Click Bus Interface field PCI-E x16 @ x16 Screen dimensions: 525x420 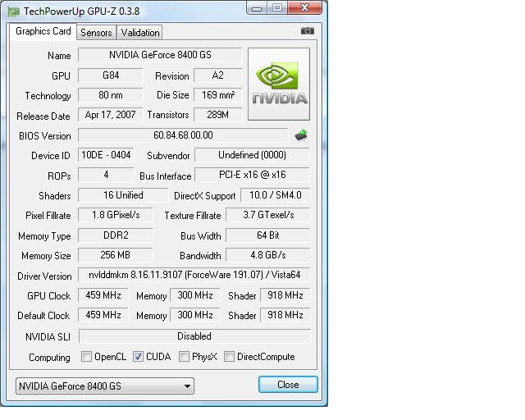pos(252,175)
